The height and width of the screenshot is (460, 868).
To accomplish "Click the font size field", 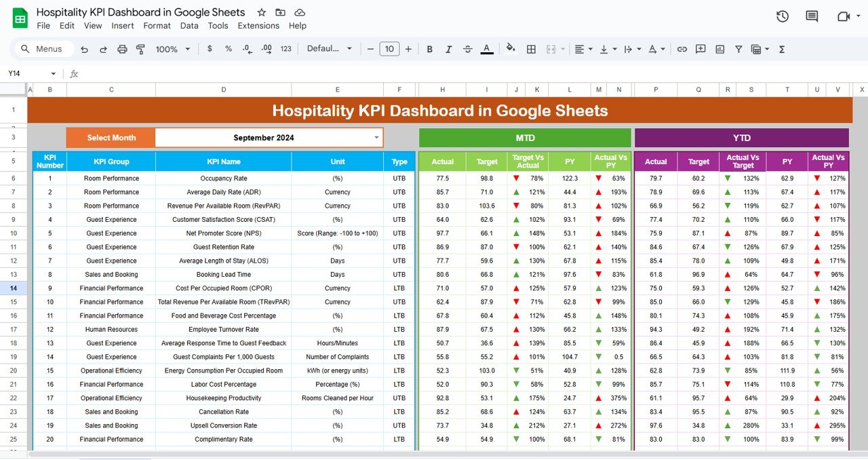I will [x=389, y=49].
